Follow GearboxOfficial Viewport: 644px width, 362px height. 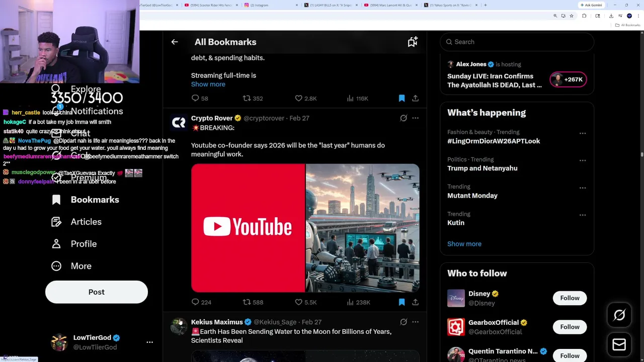570,327
